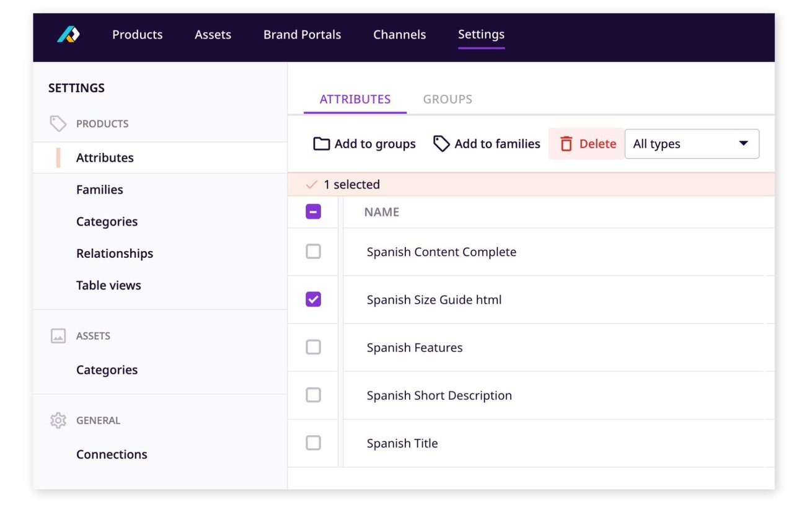Click the tag icon beside Add to families

[441, 143]
